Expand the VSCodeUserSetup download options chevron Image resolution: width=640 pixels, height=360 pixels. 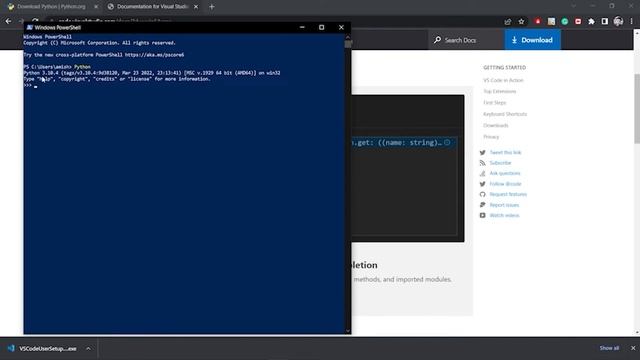coord(88,349)
